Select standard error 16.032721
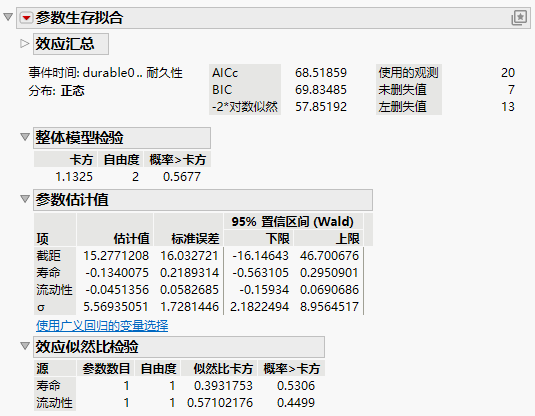The image size is (535, 416). tap(189, 256)
